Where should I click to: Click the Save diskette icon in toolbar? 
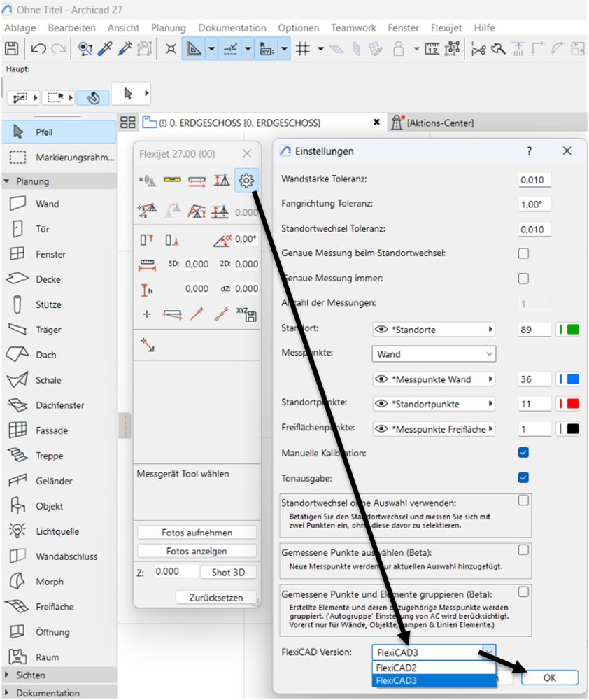click(x=12, y=48)
